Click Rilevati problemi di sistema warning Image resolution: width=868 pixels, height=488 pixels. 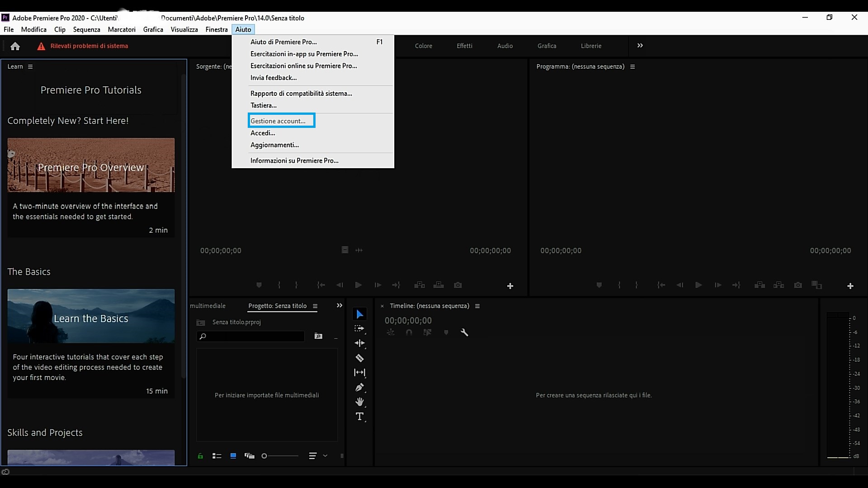[89, 46]
